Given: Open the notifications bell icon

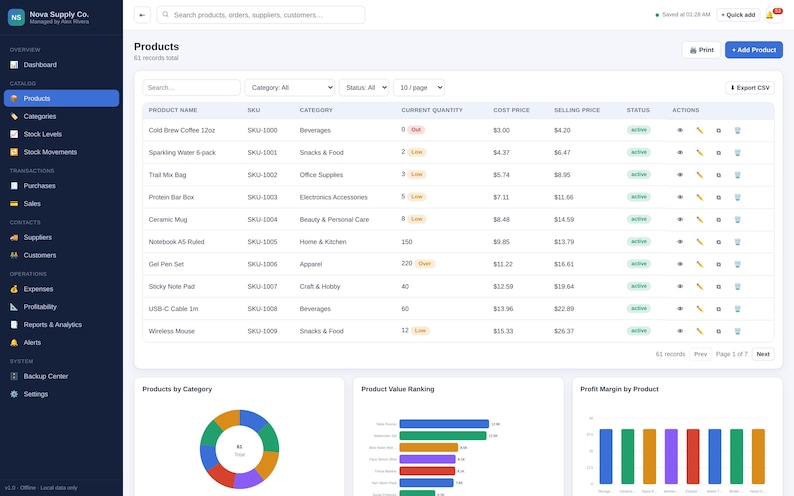Looking at the screenshot, I should pyautogui.click(x=774, y=15).
